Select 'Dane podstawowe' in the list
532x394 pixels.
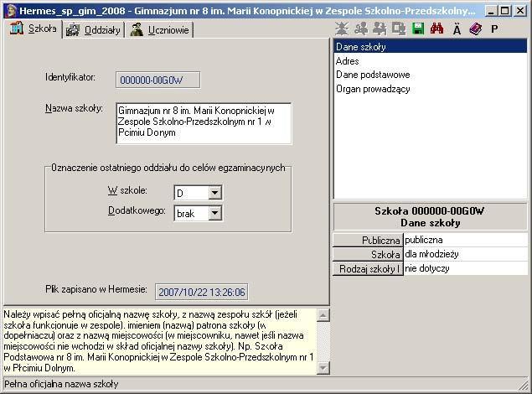[431, 75]
